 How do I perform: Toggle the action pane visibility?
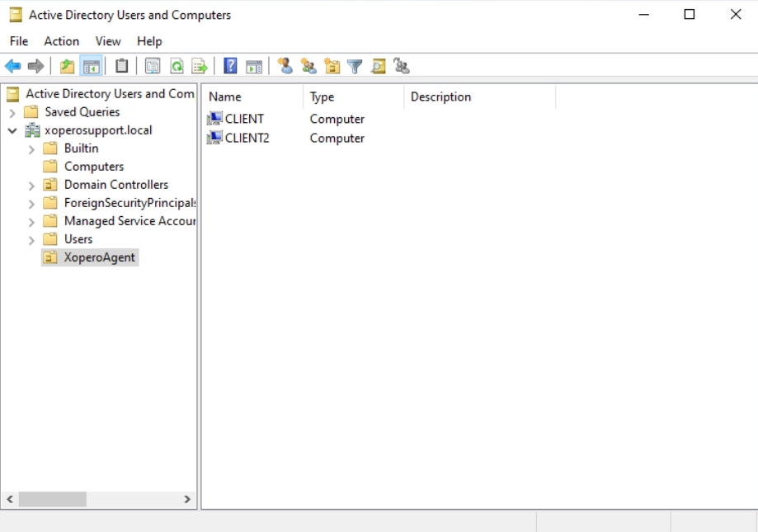[x=253, y=66]
